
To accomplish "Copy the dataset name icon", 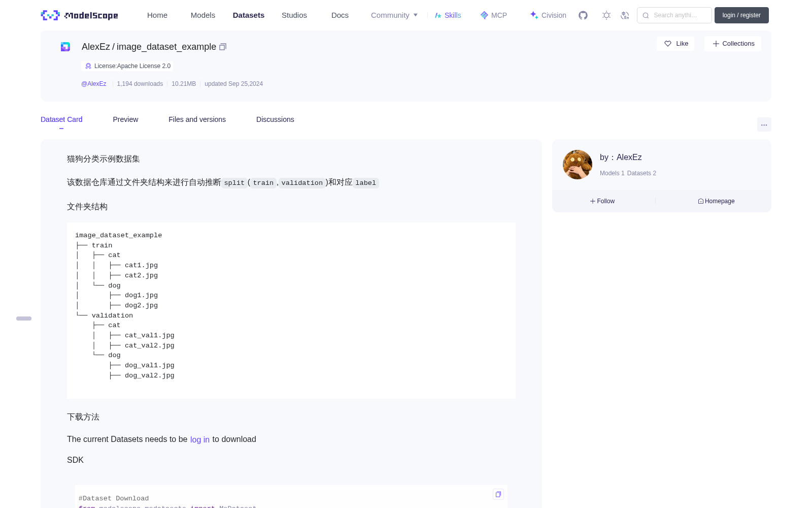I will (x=223, y=47).
